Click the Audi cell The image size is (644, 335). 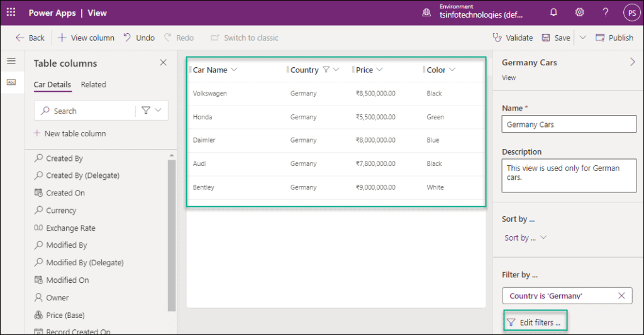(x=199, y=163)
